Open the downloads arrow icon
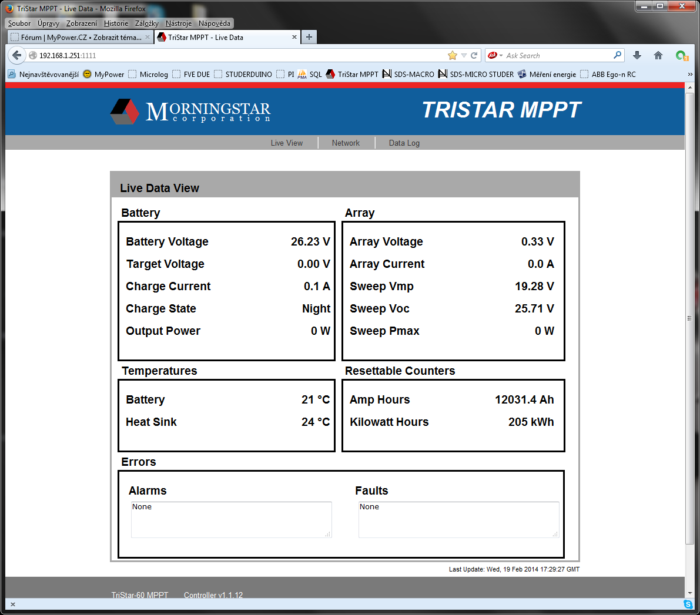Viewport: 700px width, 615px height. click(637, 55)
